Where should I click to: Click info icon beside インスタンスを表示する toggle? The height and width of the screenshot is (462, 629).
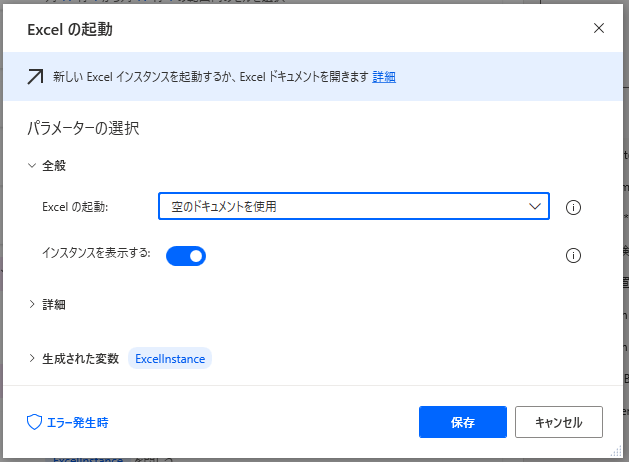point(573,255)
